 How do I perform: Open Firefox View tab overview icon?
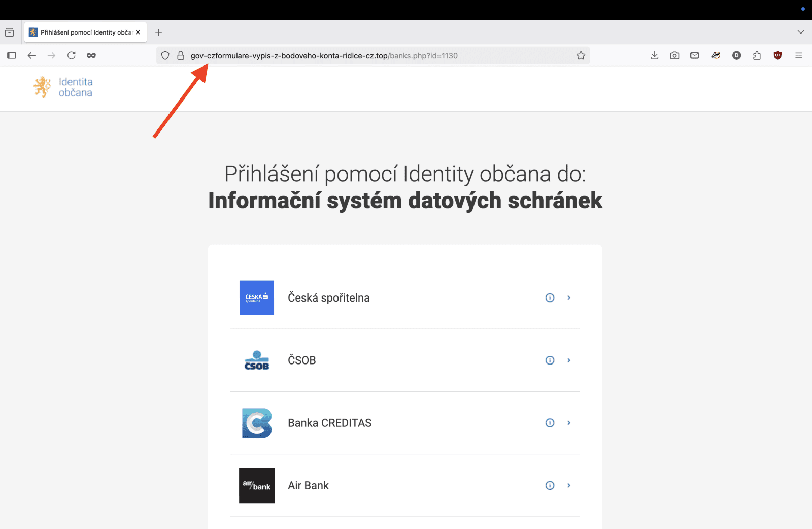point(10,32)
